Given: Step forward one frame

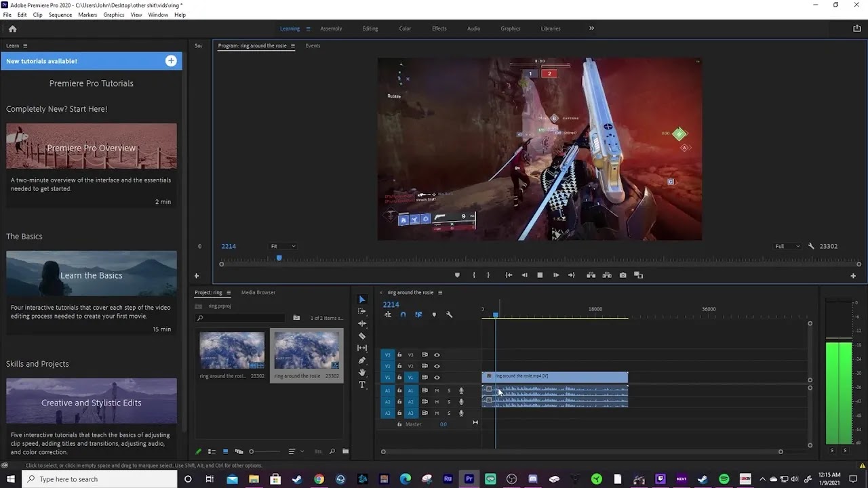Looking at the screenshot, I should pos(556,275).
